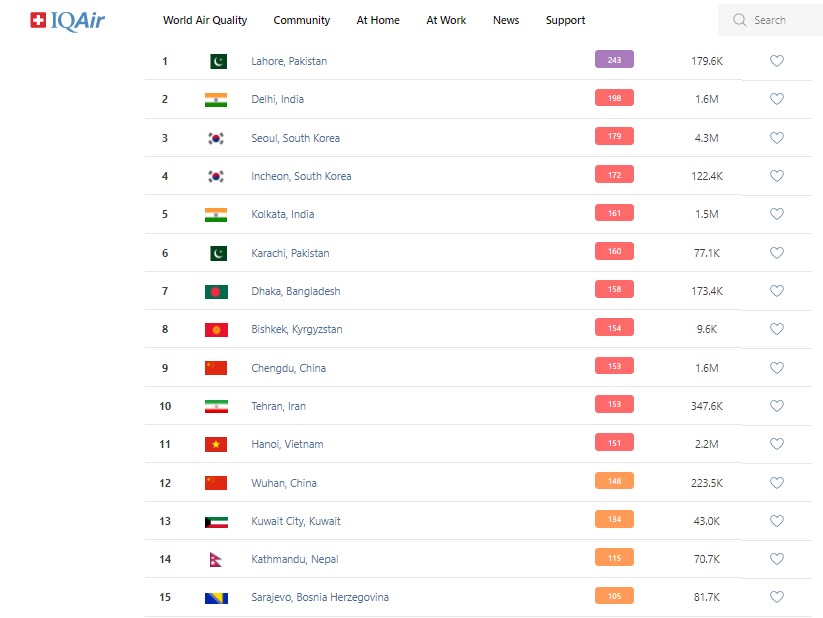823x618 pixels.
Task: Click the South Korea flag beside Seoul
Action: (216, 138)
